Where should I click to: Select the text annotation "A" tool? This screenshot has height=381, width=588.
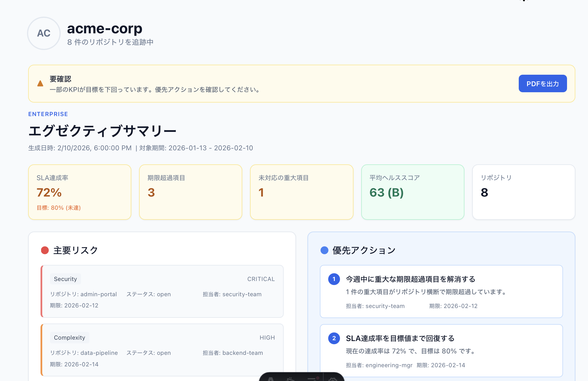pos(271,379)
